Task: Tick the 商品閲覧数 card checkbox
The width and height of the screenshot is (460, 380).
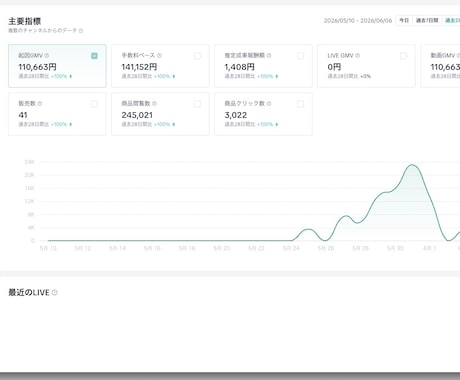Action: point(197,104)
